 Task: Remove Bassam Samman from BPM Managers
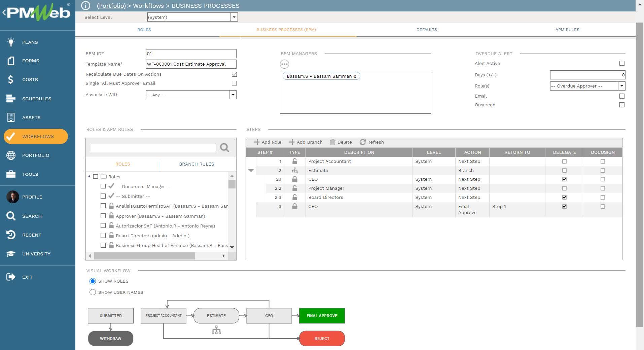pyautogui.click(x=355, y=76)
